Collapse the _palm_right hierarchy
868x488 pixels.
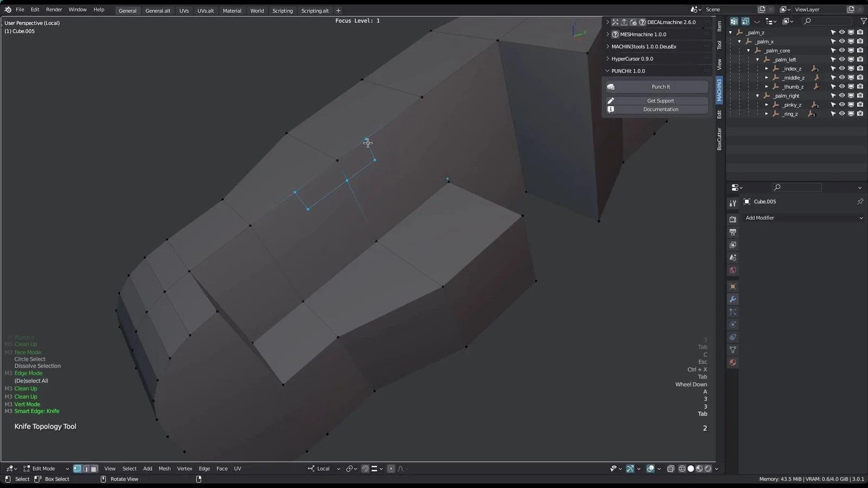coord(758,96)
